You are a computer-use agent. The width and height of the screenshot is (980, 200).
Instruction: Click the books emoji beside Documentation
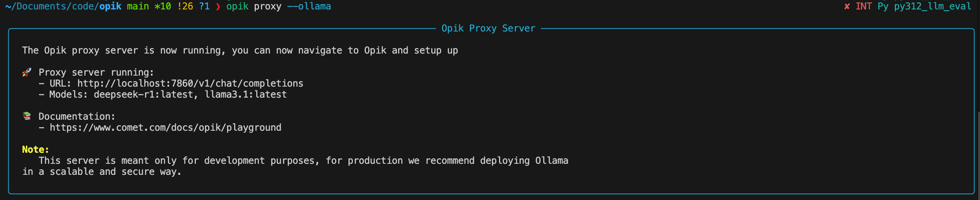tap(26, 116)
